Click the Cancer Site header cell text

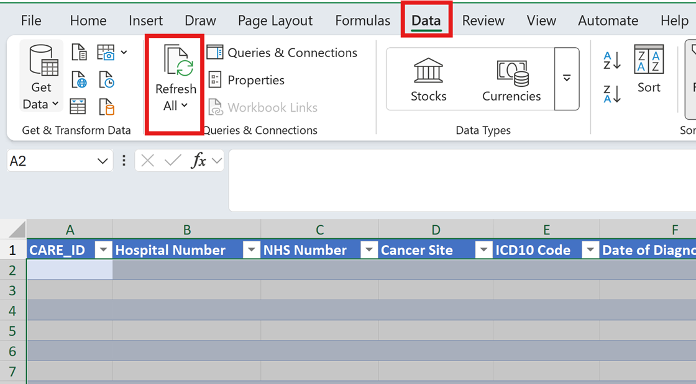[x=417, y=250]
